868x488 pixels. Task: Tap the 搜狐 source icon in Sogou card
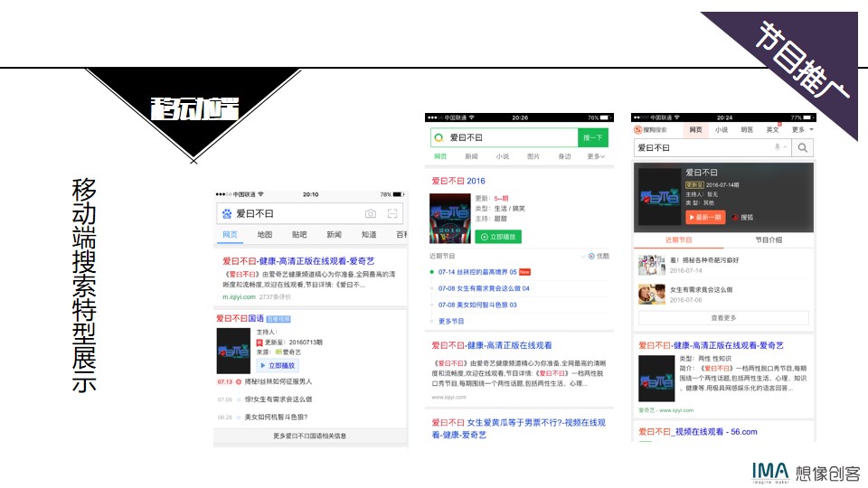(735, 218)
